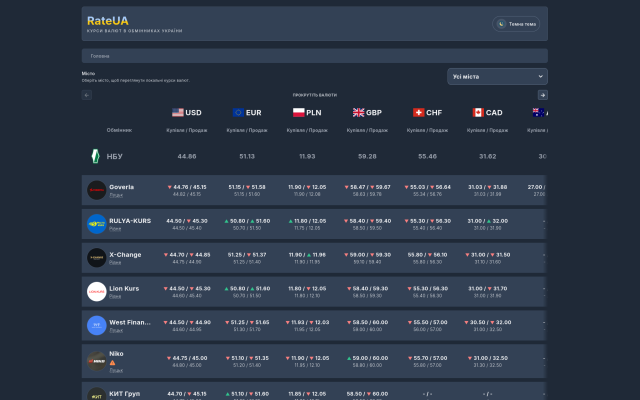Open the Niko exchanger name link
This screenshot has width=640, height=400.
coord(116,354)
